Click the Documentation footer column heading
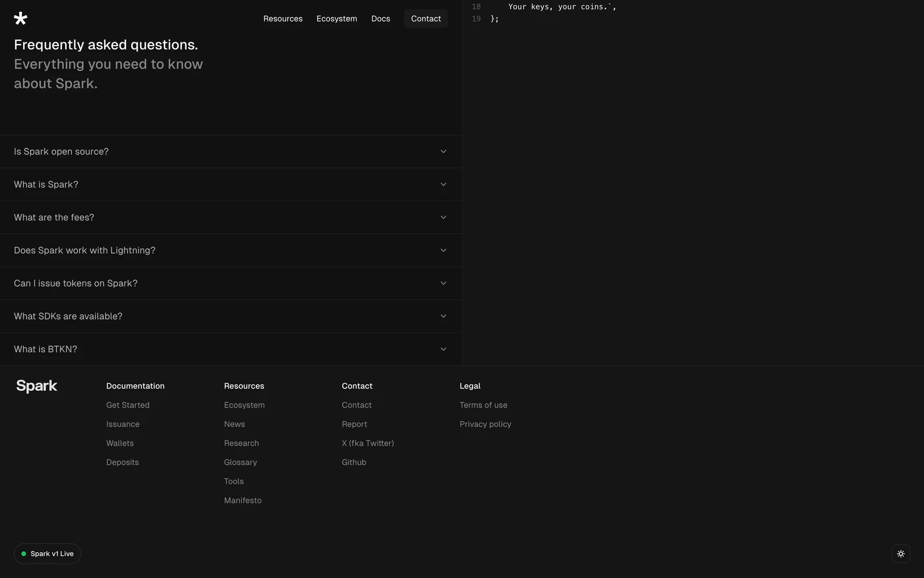Viewport: 924px width, 578px height. pos(135,386)
